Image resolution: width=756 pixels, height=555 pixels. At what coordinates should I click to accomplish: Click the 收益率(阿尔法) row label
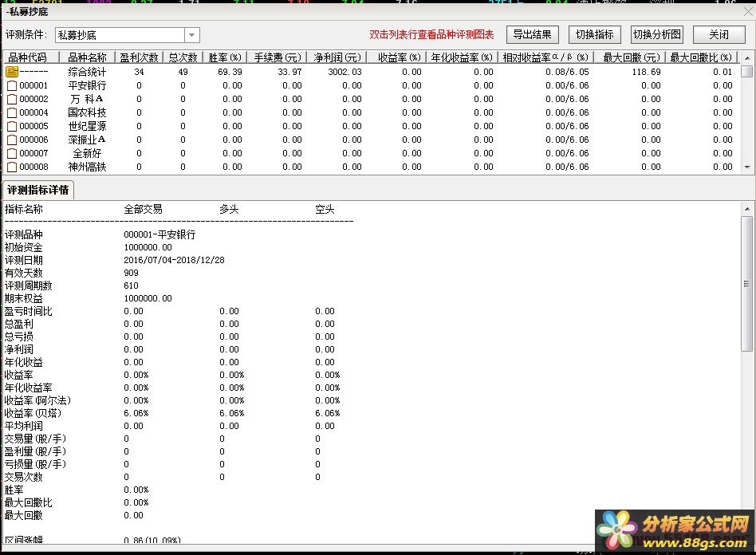coord(37,400)
